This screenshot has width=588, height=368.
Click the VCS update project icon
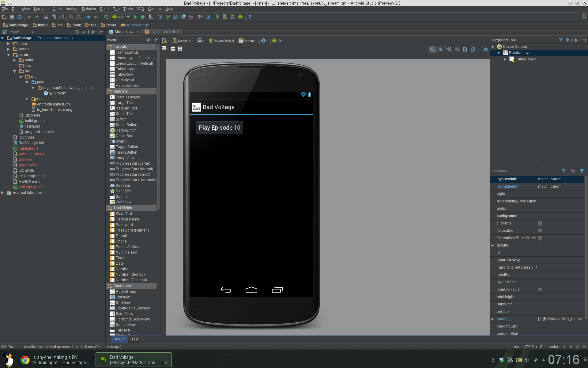click(160, 17)
